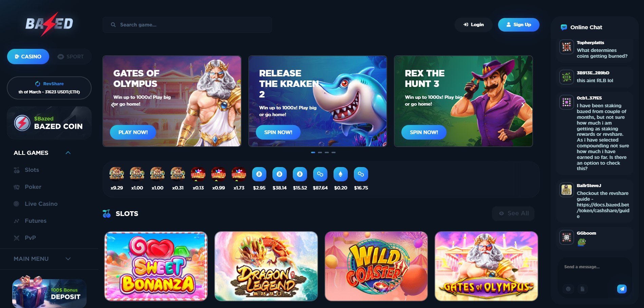Screen dimensions: 644x308
Task: Switch to Casino mode
Action: point(28,57)
